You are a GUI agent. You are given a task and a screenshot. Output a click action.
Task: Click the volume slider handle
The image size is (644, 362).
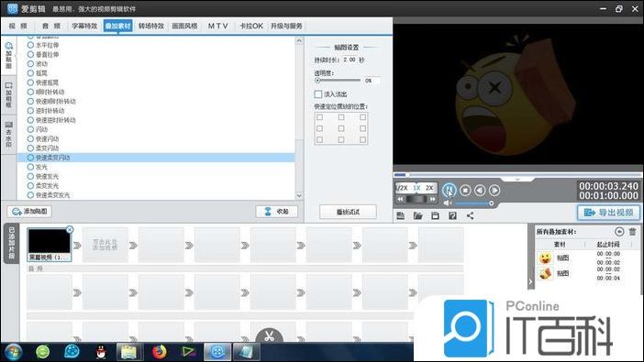coord(491,203)
